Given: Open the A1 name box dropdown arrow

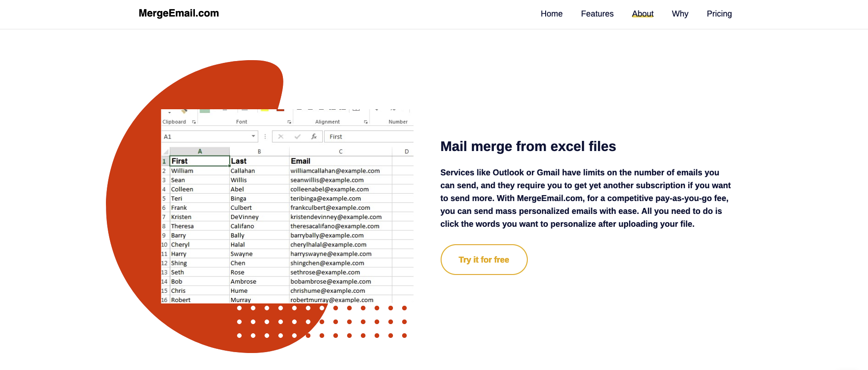Looking at the screenshot, I should point(253,136).
